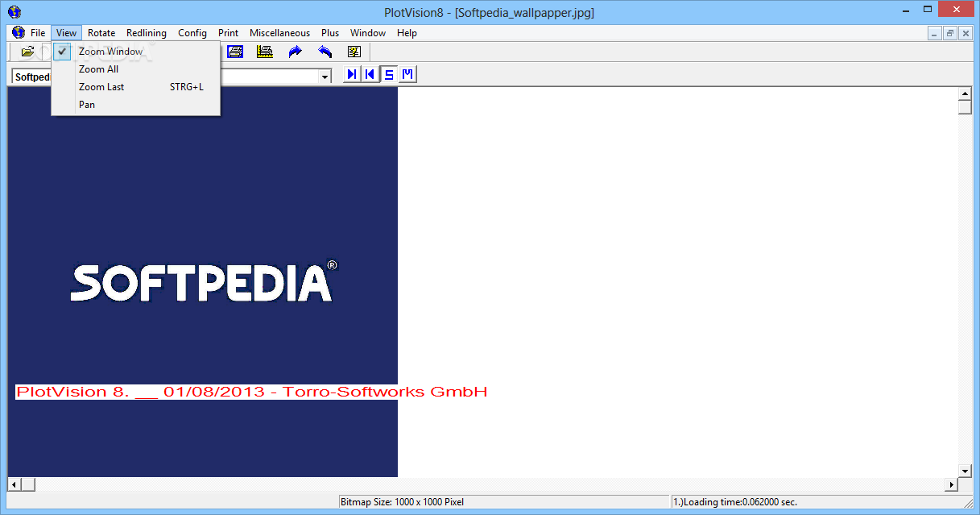Image resolution: width=980 pixels, height=515 pixels.
Task: Click the horizontal scrollbar thumb
Action: [x=28, y=484]
